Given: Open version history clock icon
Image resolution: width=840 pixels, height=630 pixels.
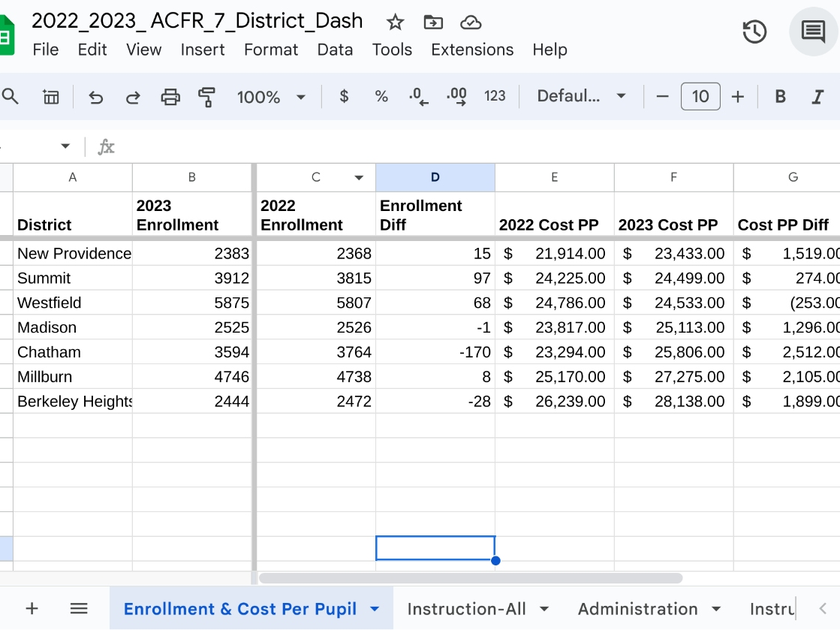Looking at the screenshot, I should click(x=754, y=32).
